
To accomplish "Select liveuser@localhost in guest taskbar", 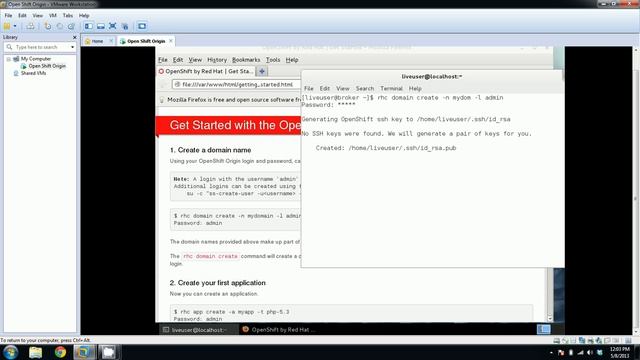I will click(x=198, y=330).
